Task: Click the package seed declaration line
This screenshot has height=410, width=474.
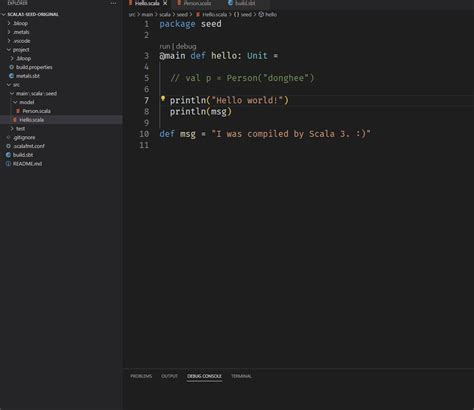Action: coord(190,24)
